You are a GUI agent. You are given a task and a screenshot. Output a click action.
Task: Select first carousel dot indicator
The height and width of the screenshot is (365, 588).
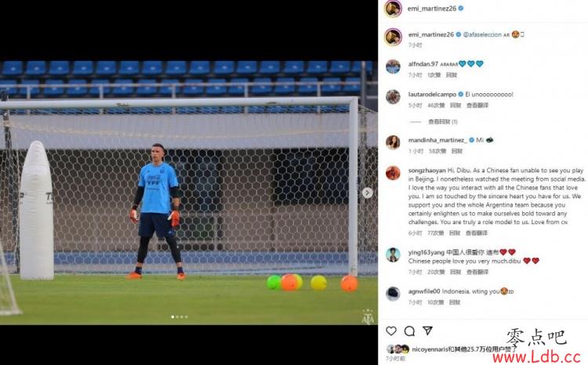pyautogui.click(x=172, y=317)
